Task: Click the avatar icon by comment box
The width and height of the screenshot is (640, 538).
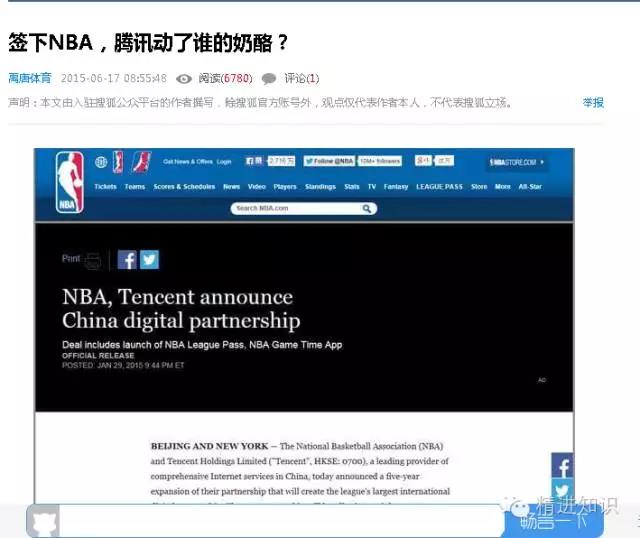Action: click(43, 521)
